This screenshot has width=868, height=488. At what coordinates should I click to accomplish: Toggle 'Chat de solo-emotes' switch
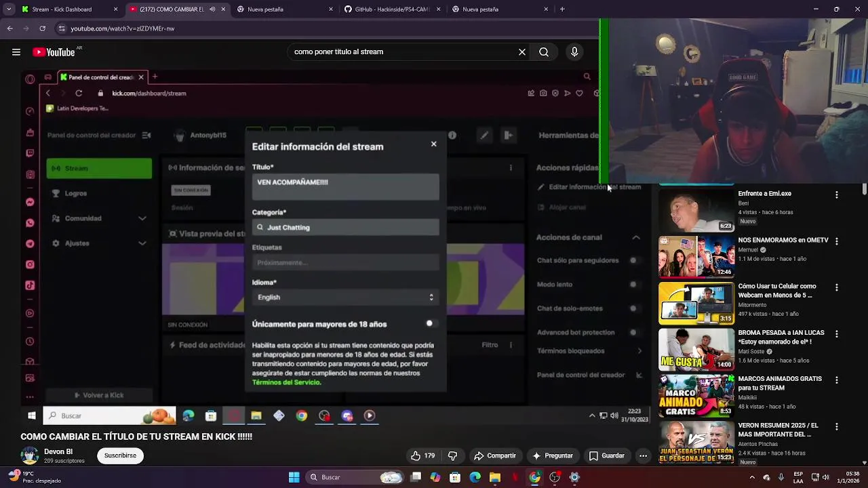(635, 308)
